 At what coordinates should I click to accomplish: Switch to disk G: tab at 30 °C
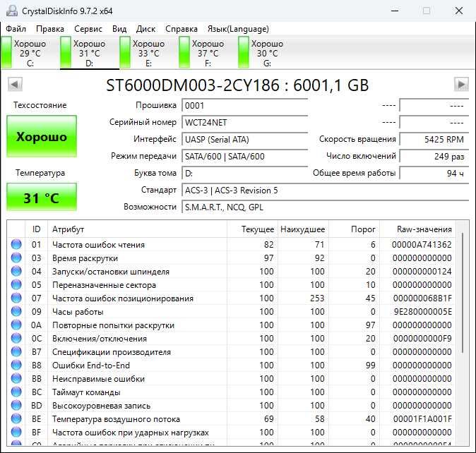pyautogui.click(x=267, y=53)
